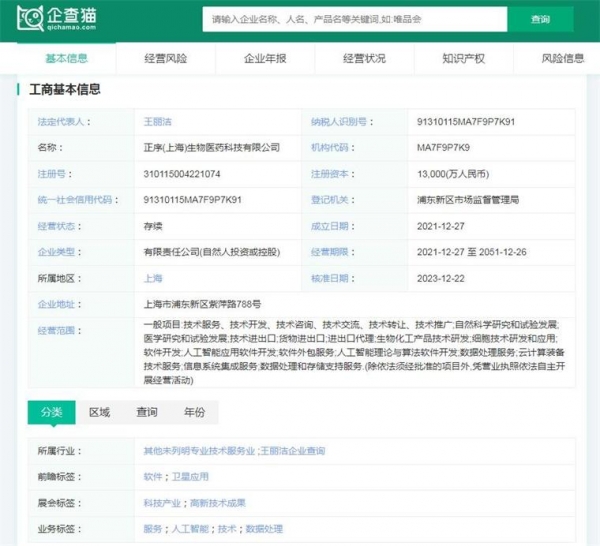600x546 pixels.
Task: Click the 企查猫 cat logo
Action: point(33,18)
